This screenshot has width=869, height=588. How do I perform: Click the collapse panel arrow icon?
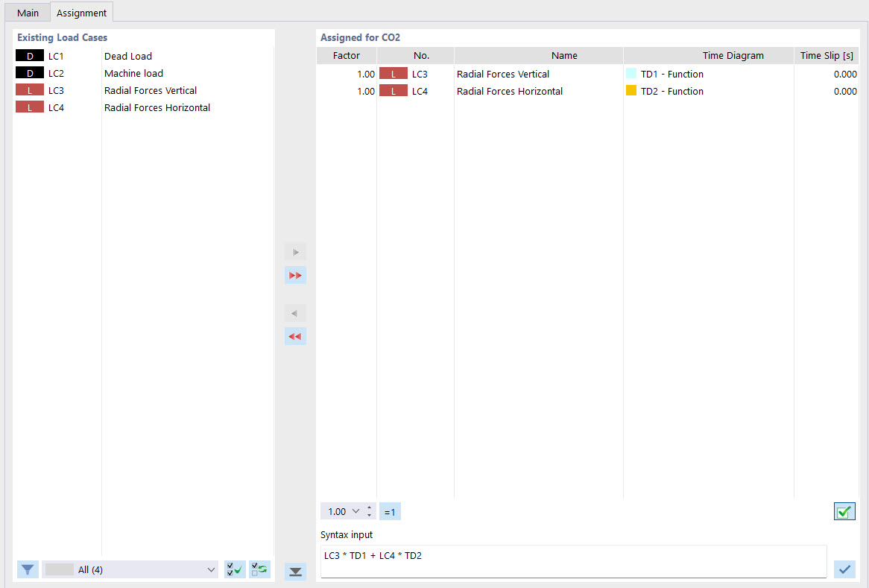[295, 571]
